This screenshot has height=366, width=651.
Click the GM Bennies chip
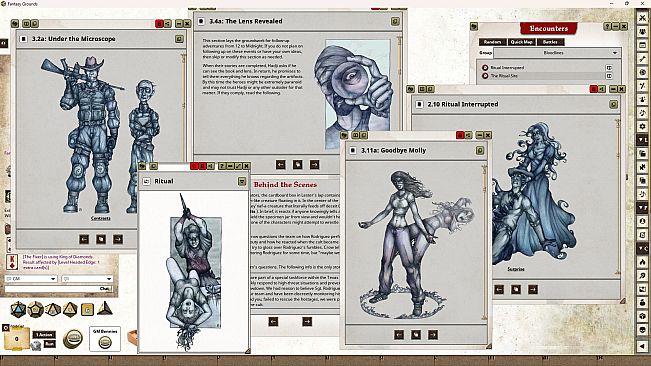(x=105, y=342)
